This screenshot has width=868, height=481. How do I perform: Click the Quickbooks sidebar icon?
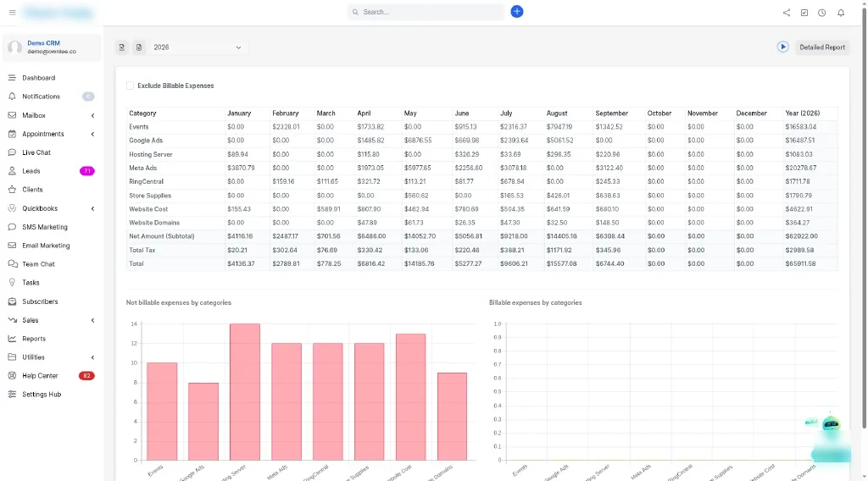(x=12, y=208)
